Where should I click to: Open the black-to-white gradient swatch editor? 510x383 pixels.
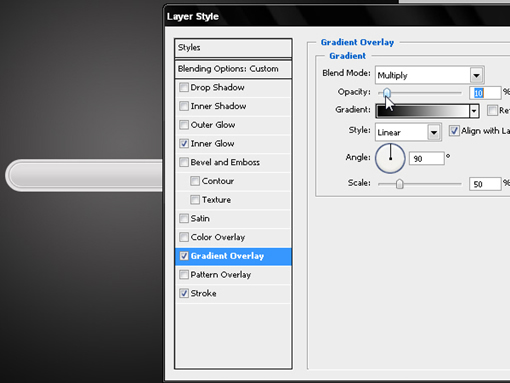click(422, 111)
